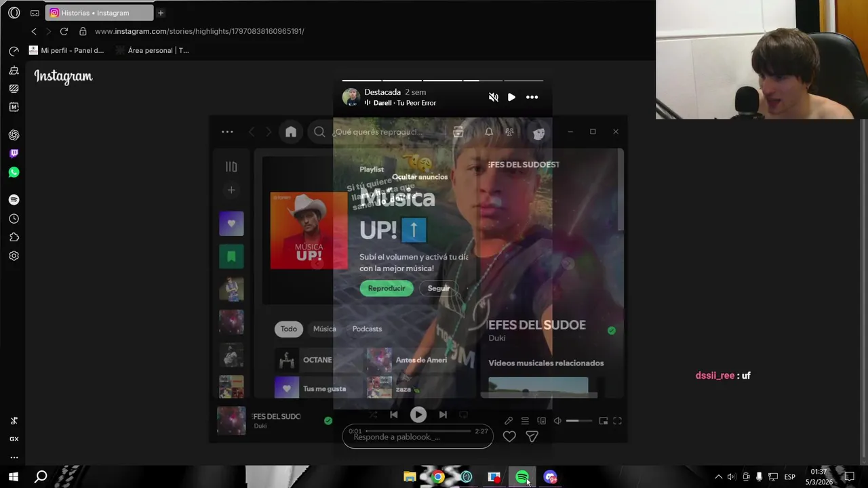Open Spotify from the Opera sidebar

tap(14, 200)
